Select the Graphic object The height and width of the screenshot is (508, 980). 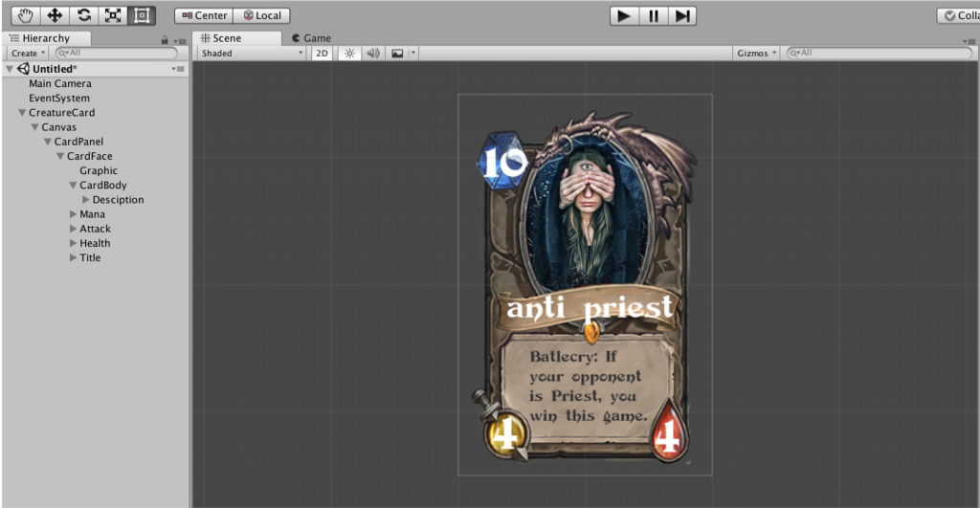click(99, 170)
